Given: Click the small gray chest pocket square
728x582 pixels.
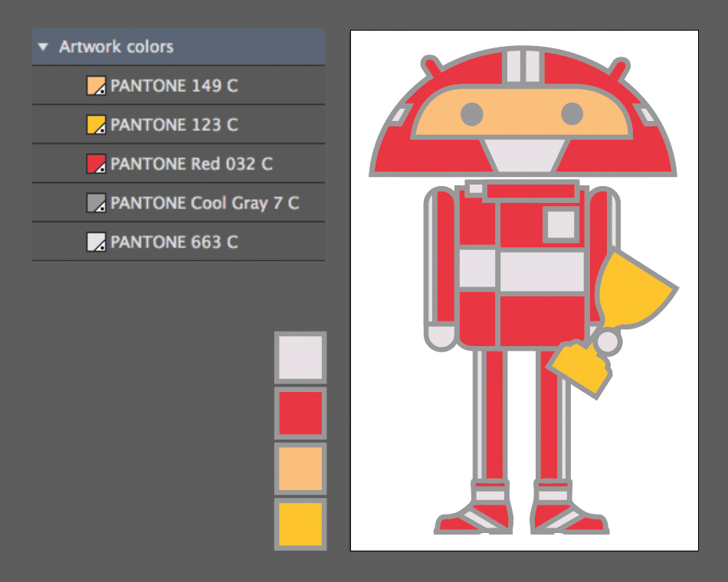Looking at the screenshot, I should 560,224.
